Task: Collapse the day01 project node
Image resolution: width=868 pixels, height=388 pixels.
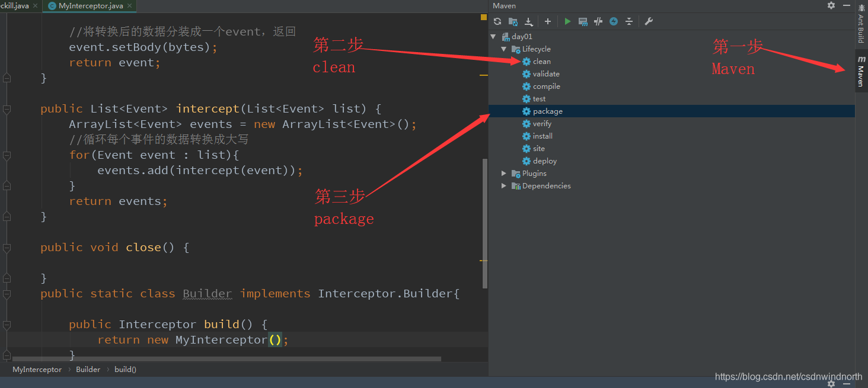Action: 493,37
